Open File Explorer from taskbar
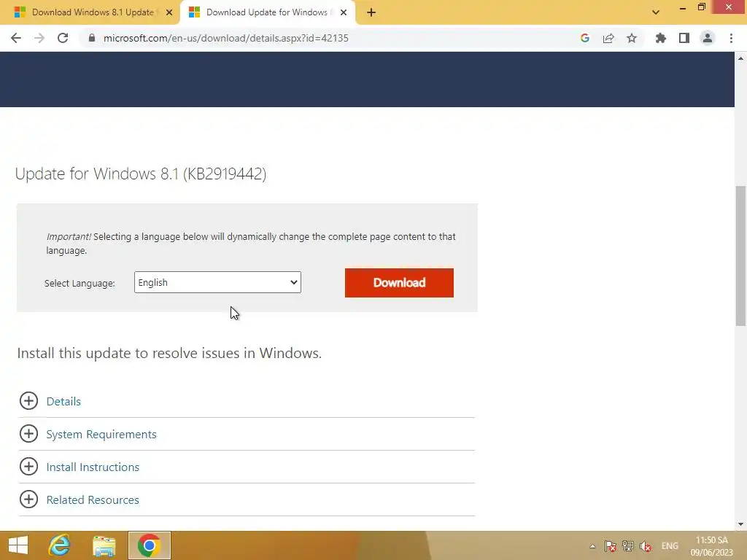The image size is (747, 560). (x=104, y=545)
